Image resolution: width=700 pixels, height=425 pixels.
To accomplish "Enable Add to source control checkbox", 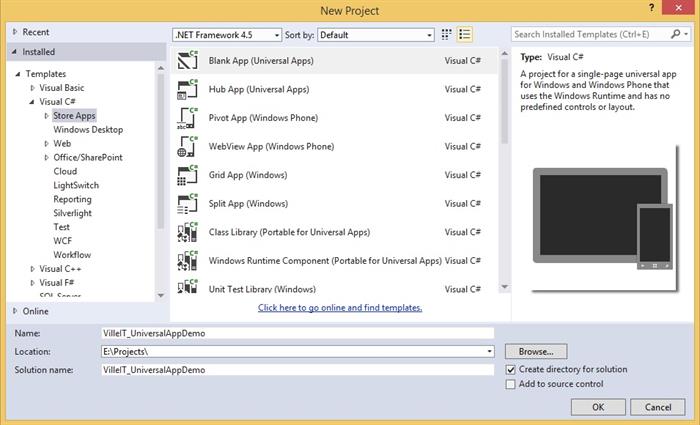I will click(x=510, y=384).
